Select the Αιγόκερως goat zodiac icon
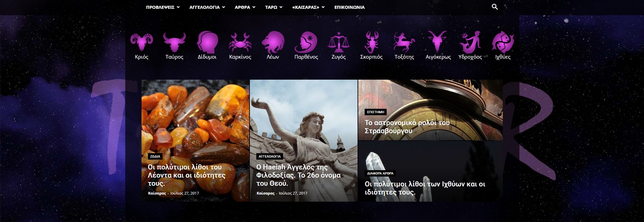Viewport: 644px width, 222px height. 437,41
